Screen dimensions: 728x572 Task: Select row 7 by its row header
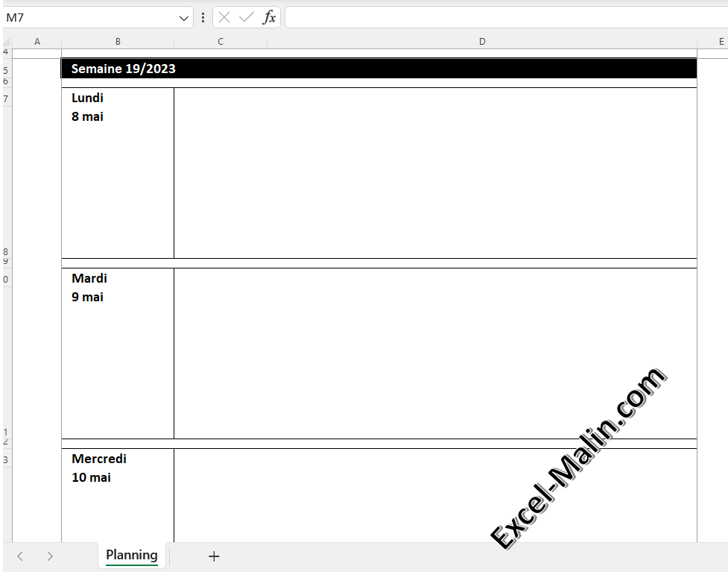coord(6,98)
